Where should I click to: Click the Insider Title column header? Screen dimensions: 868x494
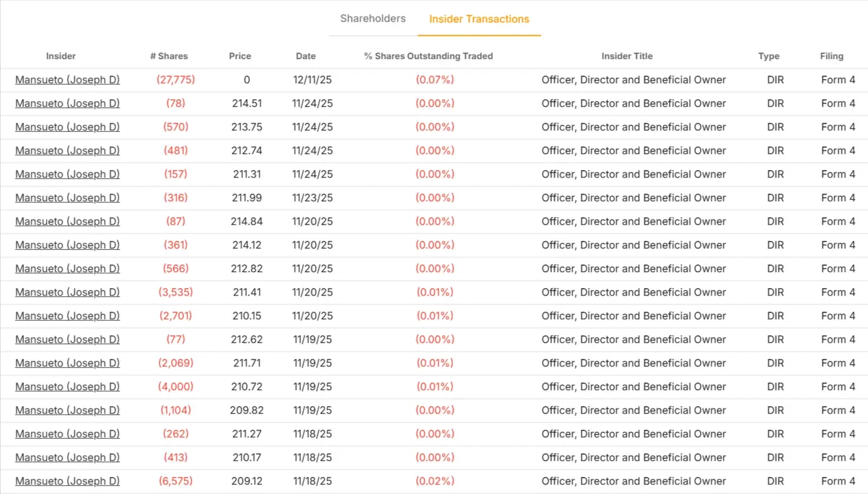click(x=627, y=56)
